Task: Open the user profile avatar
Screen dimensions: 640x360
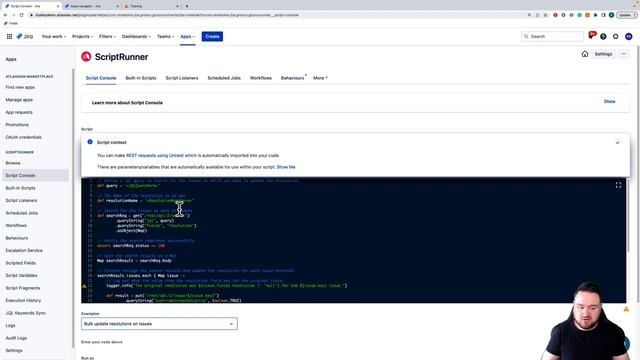Action: click(x=629, y=36)
